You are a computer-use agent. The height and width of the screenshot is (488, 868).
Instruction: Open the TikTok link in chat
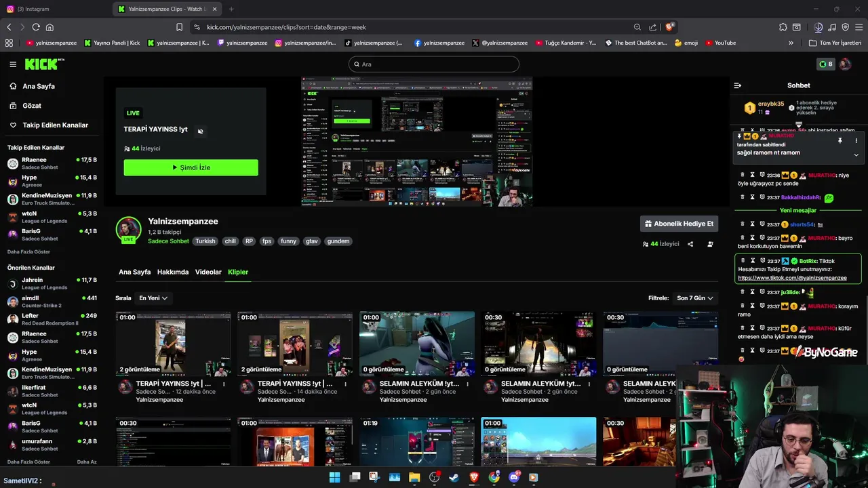792,278
